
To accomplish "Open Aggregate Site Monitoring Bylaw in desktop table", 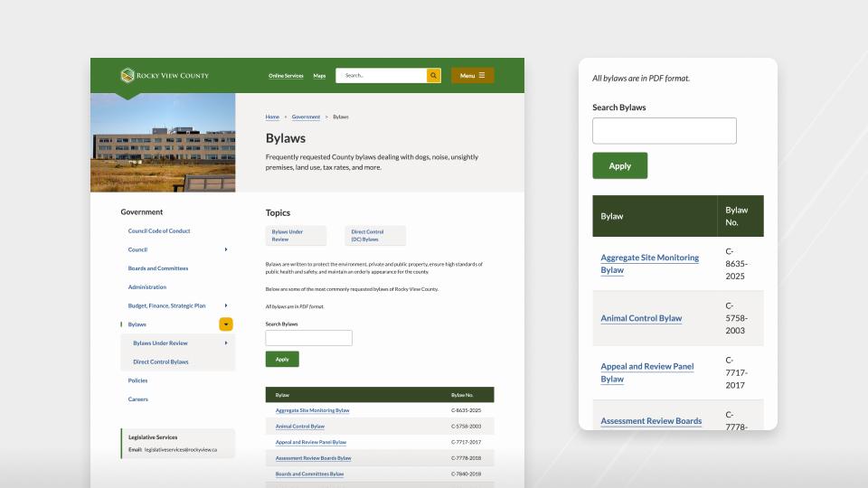I will (x=312, y=410).
